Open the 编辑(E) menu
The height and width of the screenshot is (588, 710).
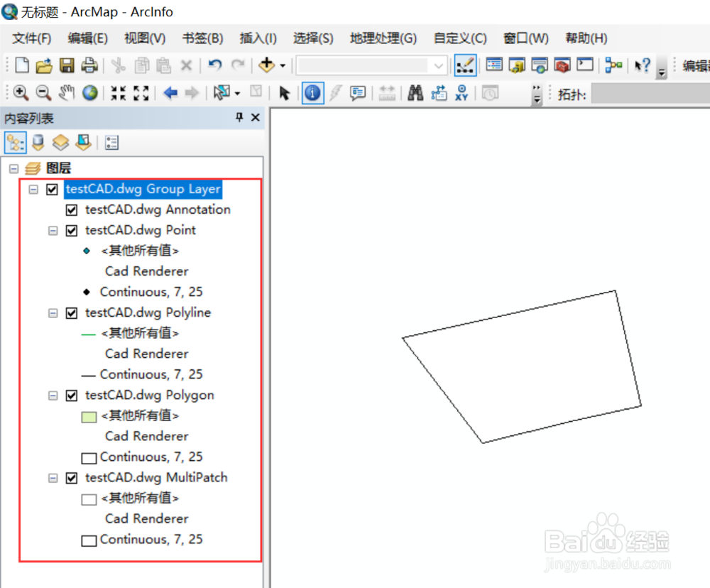[x=88, y=38]
